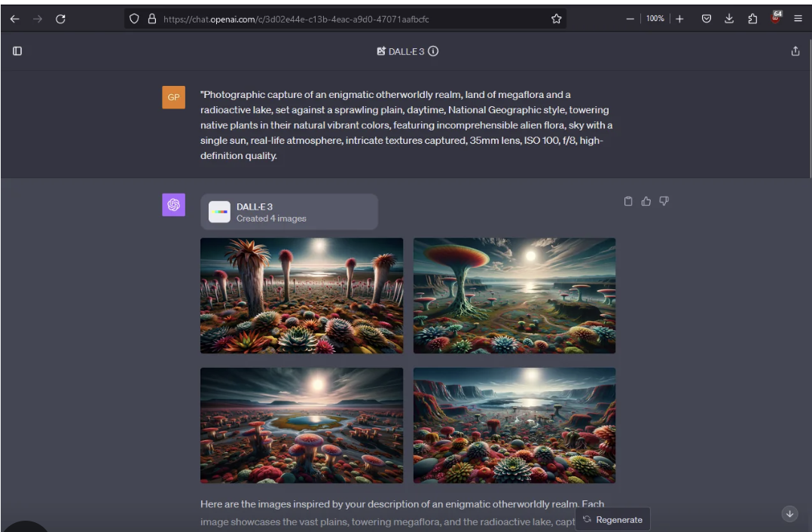
Task: Open the canyon cliffs flora image
Action: [x=514, y=425]
